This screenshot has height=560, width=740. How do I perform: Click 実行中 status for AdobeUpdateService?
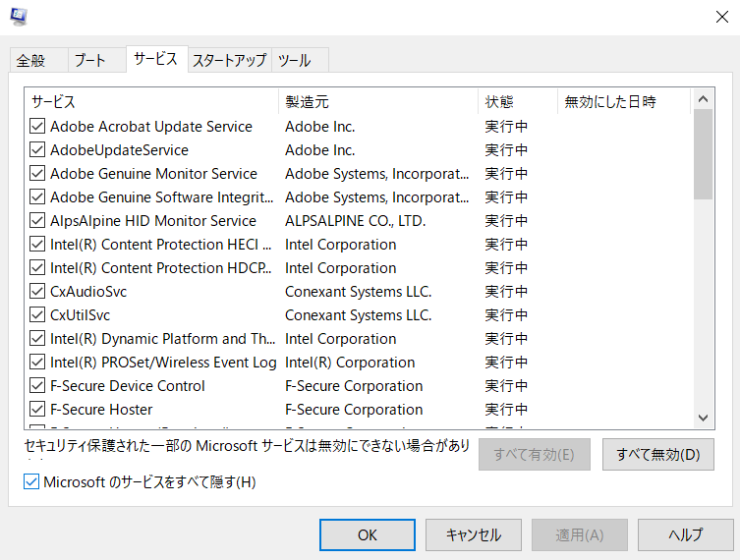[506, 150]
